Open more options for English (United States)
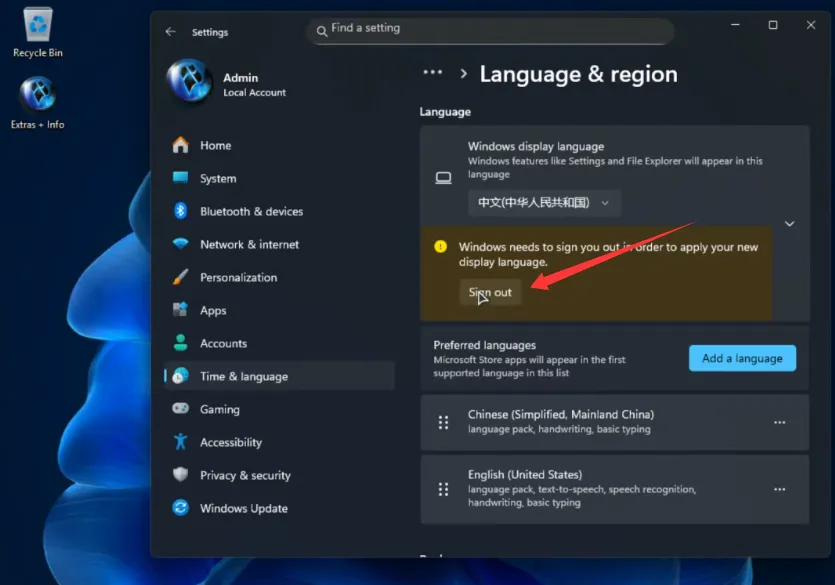Screen dimensions: 835x585 click(780, 489)
